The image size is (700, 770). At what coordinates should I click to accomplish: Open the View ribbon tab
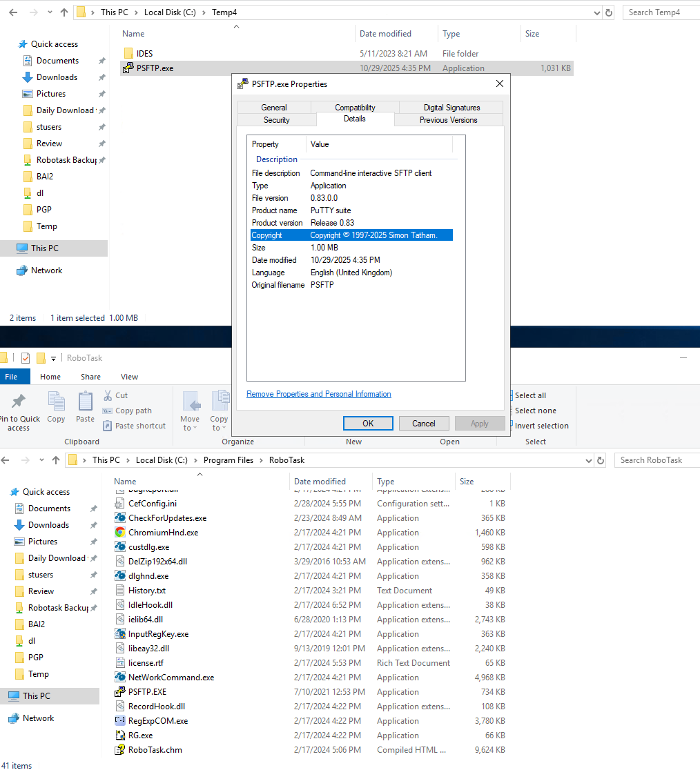[x=129, y=377]
